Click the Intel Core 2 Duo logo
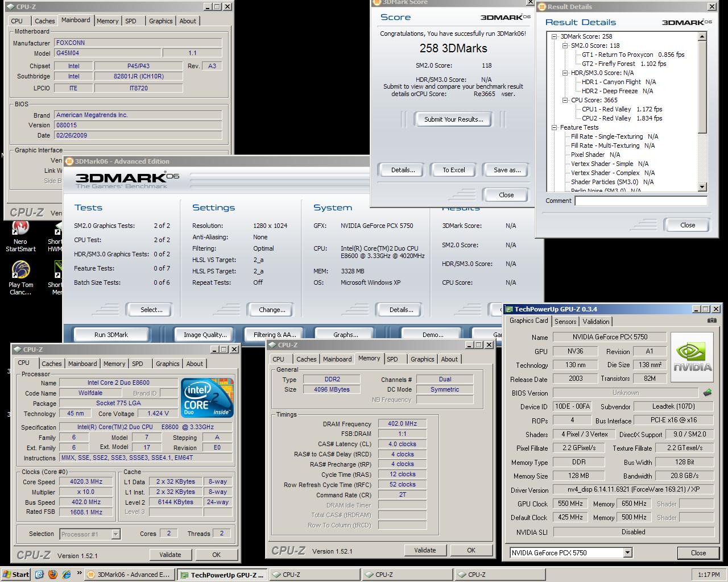The width and height of the screenshot is (728, 582). point(208,398)
